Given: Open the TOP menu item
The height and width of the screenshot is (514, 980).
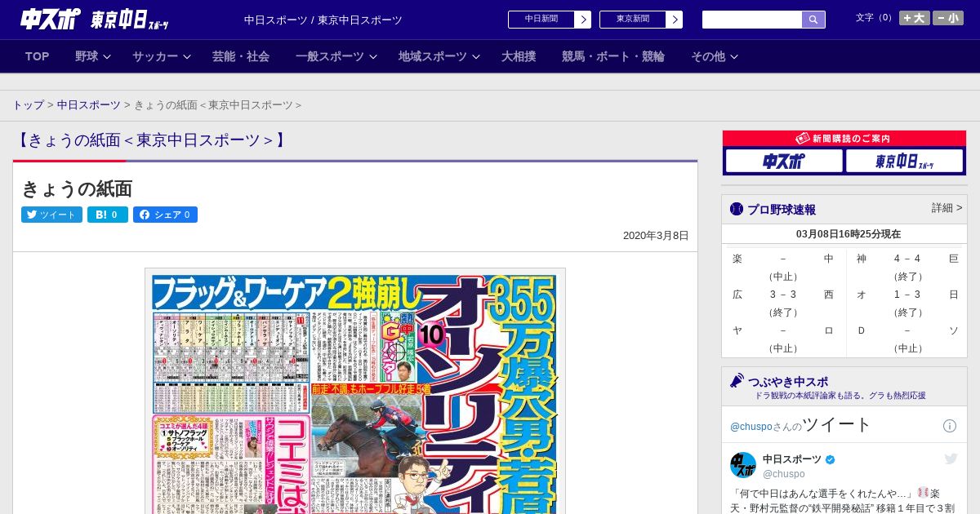Looking at the screenshot, I should point(38,56).
